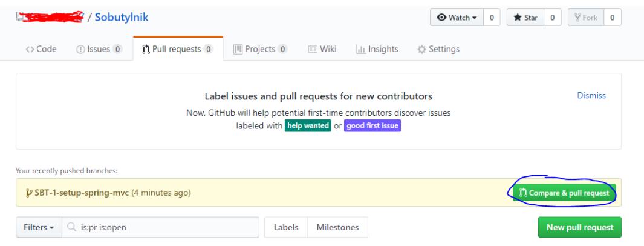Open the repository Settings tab
The width and height of the screenshot is (644, 246).
tap(438, 49)
